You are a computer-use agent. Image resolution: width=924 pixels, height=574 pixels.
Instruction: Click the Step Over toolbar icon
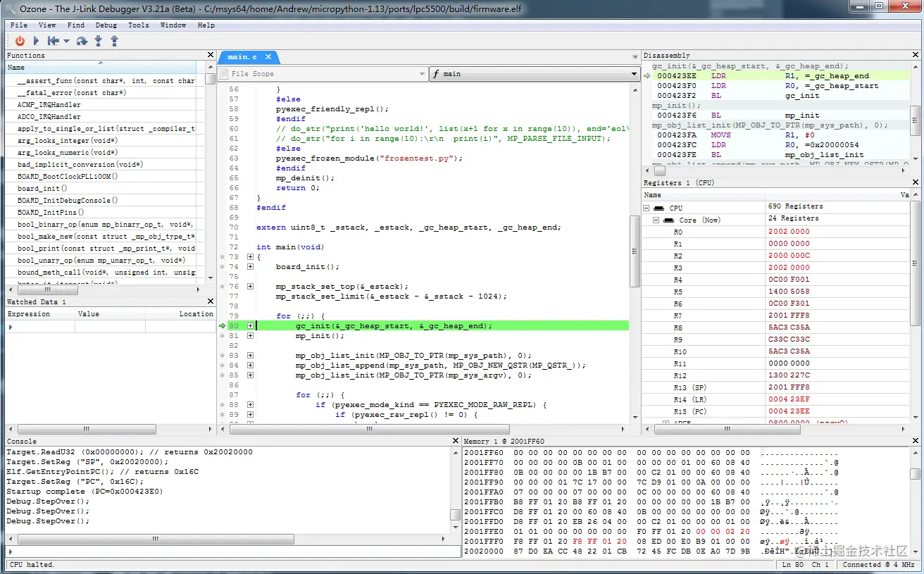coord(82,41)
